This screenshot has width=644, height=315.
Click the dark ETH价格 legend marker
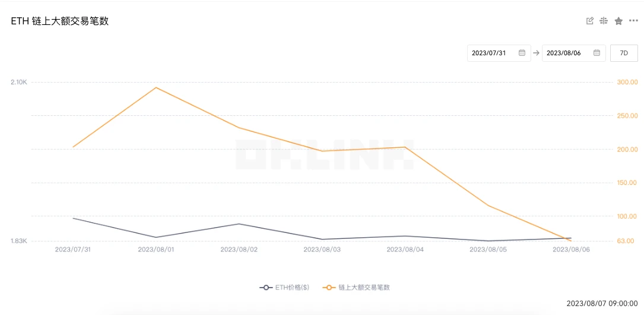click(266, 288)
